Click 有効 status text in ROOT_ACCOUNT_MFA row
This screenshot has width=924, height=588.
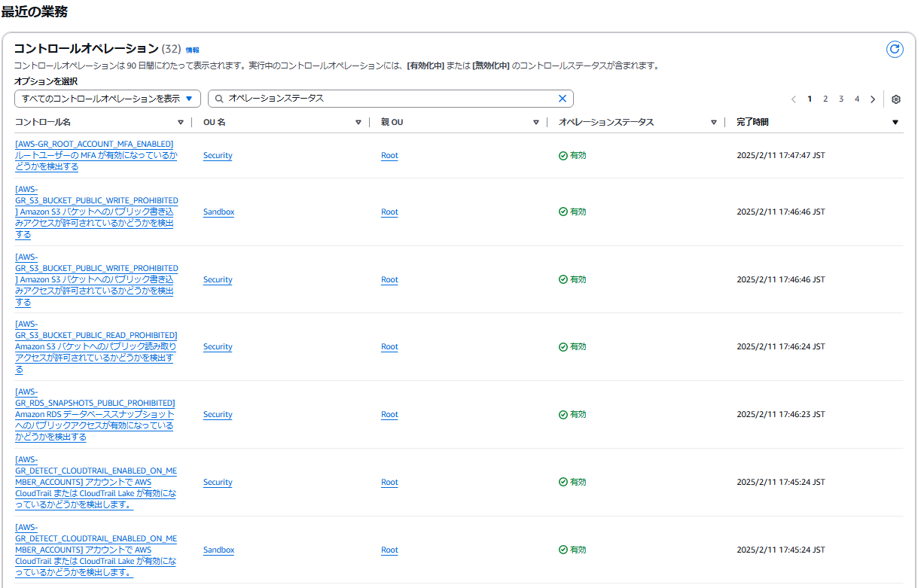coord(578,156)
